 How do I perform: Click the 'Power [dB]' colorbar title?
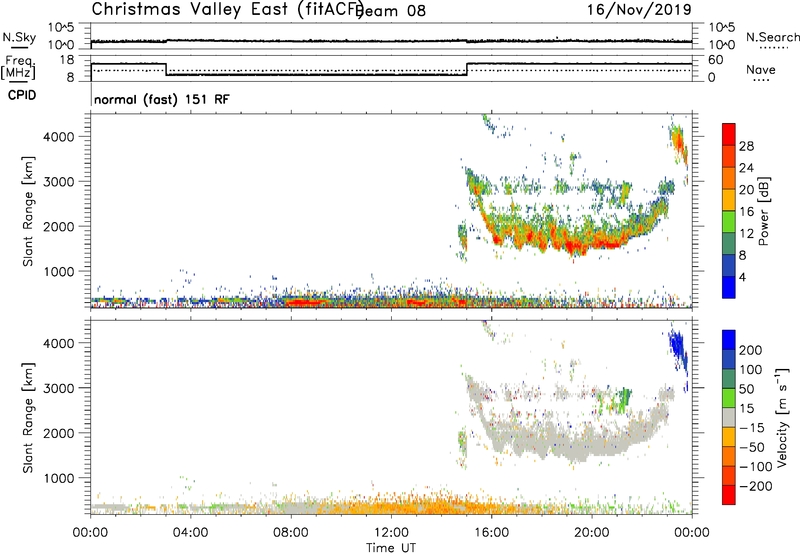click(764, 211)
